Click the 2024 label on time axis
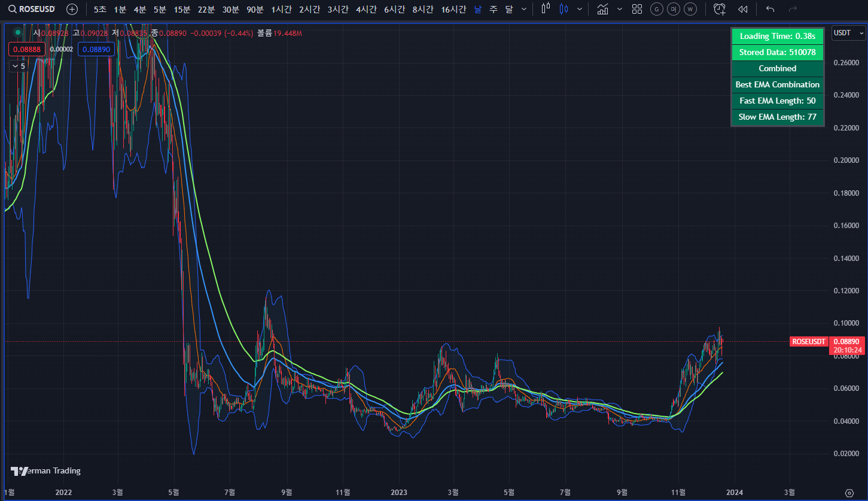This screenshot has height=501, width=868. point(735,493)
